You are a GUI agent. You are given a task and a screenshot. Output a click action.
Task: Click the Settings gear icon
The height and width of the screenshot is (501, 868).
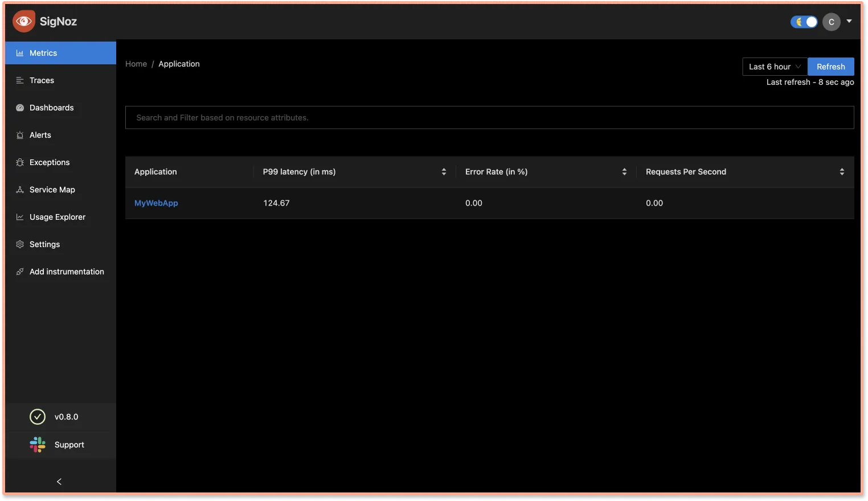20,244
